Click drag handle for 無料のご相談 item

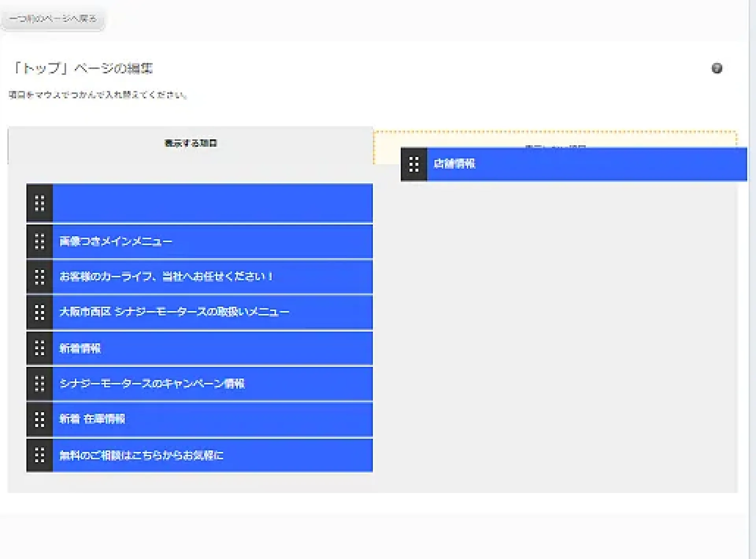tap(39, 455)
